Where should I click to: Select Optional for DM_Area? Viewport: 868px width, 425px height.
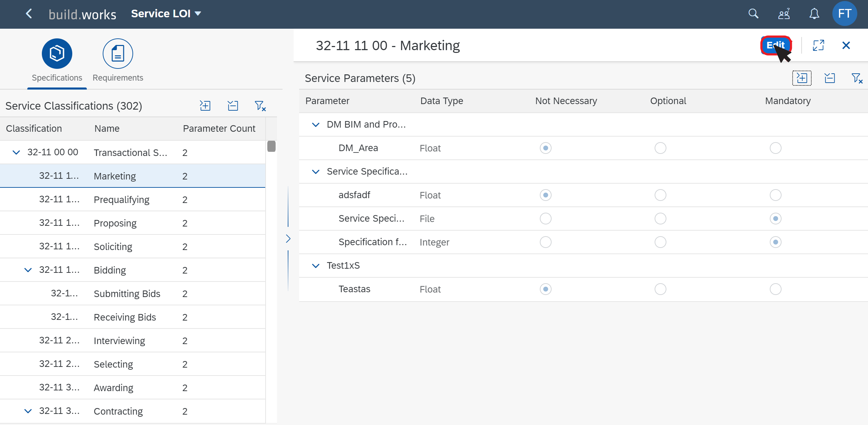(x=660, y=148)
